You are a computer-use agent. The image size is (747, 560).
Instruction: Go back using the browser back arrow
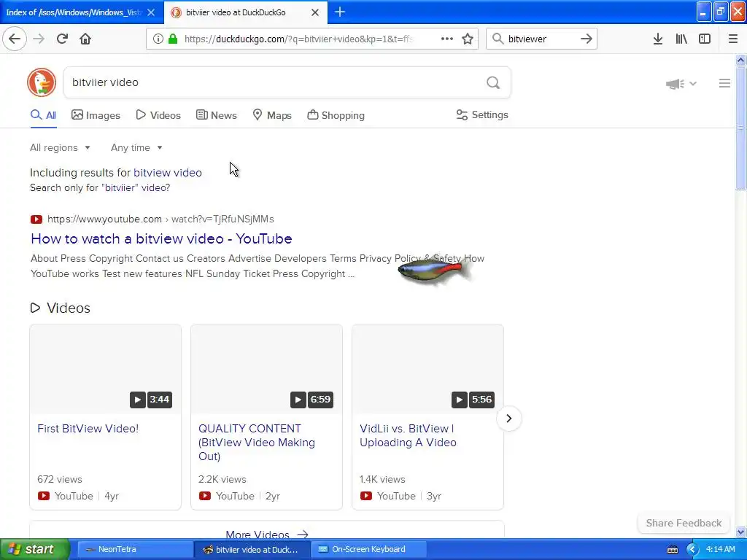(x=15, y=39)
